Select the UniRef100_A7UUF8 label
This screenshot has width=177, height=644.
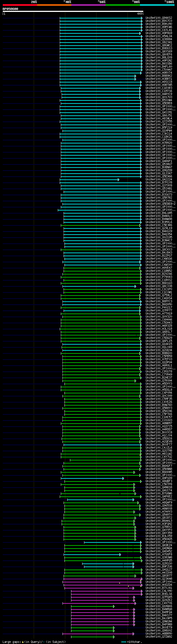pos(159,554)
